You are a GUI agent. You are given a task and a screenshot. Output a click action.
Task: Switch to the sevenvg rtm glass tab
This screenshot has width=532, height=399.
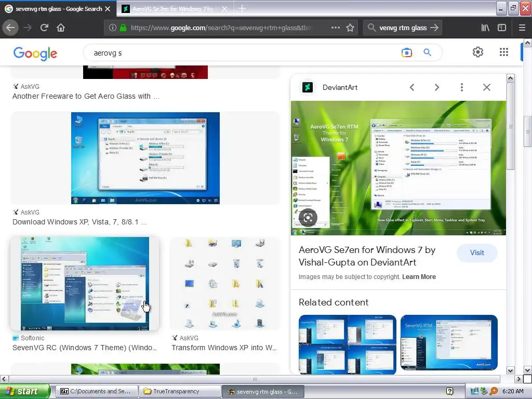coord(58,9)
